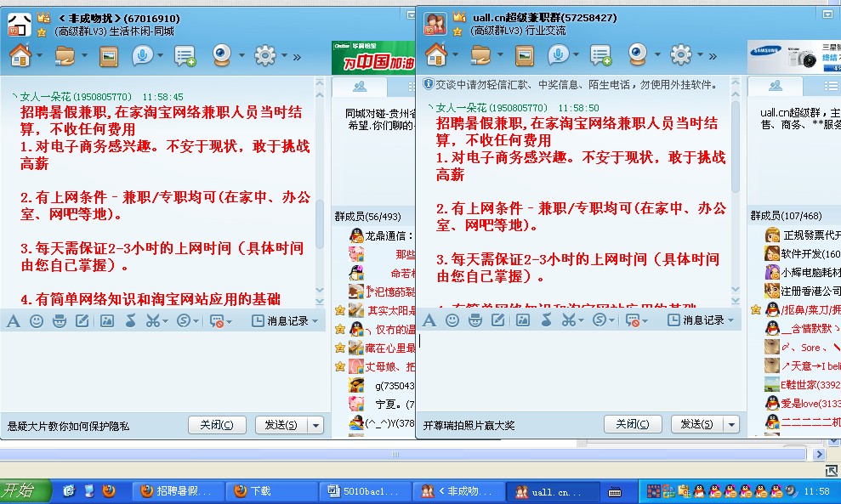841x504 pixels.
Task: Open group album icon in uall.cn window
Action: 524,55
